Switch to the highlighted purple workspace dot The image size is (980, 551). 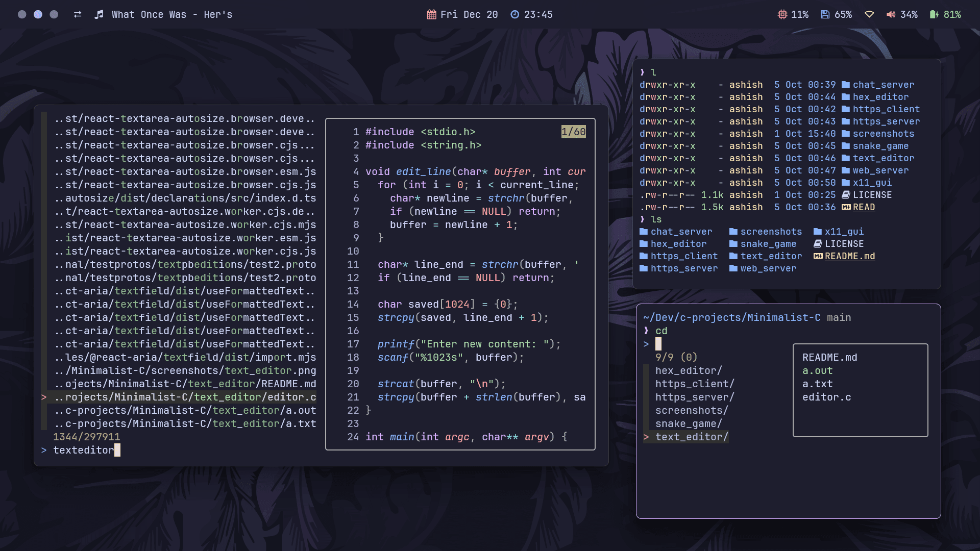click(38, 15)
